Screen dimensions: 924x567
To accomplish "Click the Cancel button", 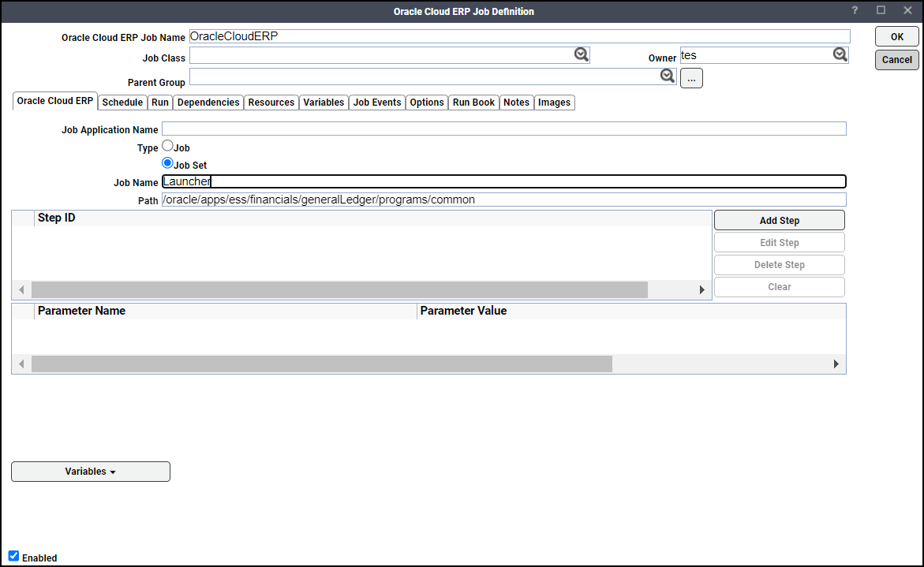I will click(897, 59).
